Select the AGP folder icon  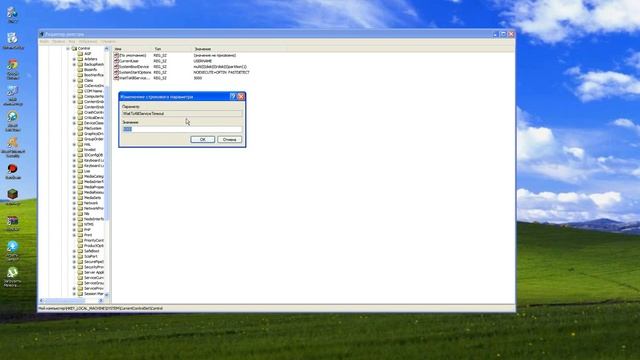tap(80, 54)
